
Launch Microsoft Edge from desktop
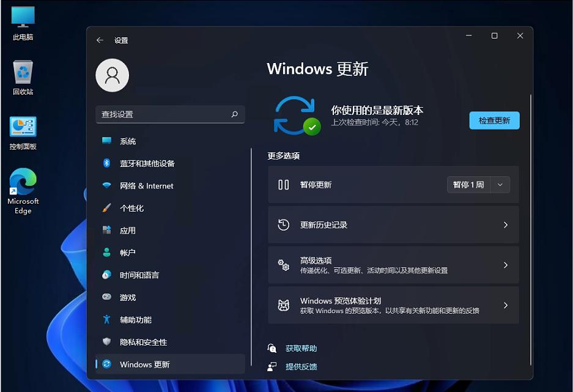click(x=23, y=191)
